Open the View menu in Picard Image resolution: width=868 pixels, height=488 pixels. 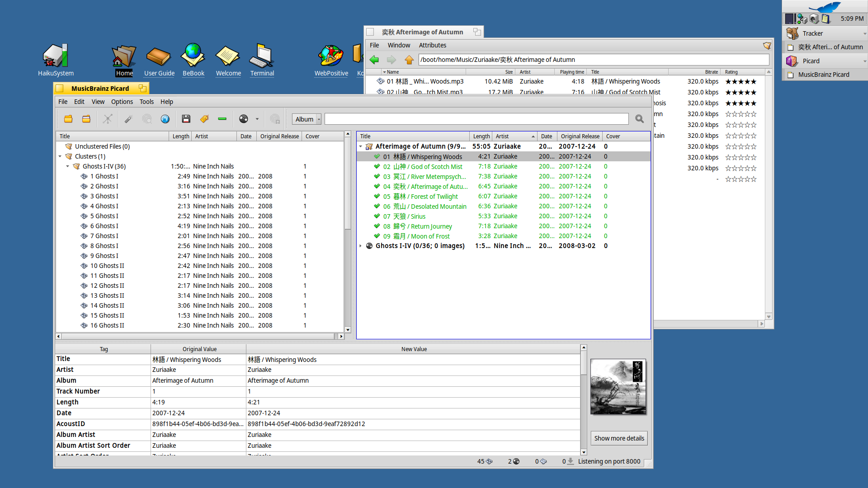click(98, 102)
